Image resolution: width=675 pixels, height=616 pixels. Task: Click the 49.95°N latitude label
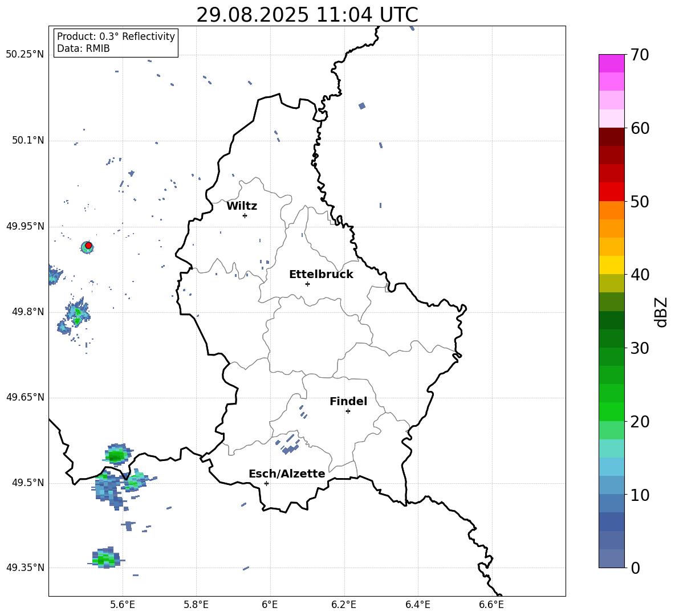point(25,226)
